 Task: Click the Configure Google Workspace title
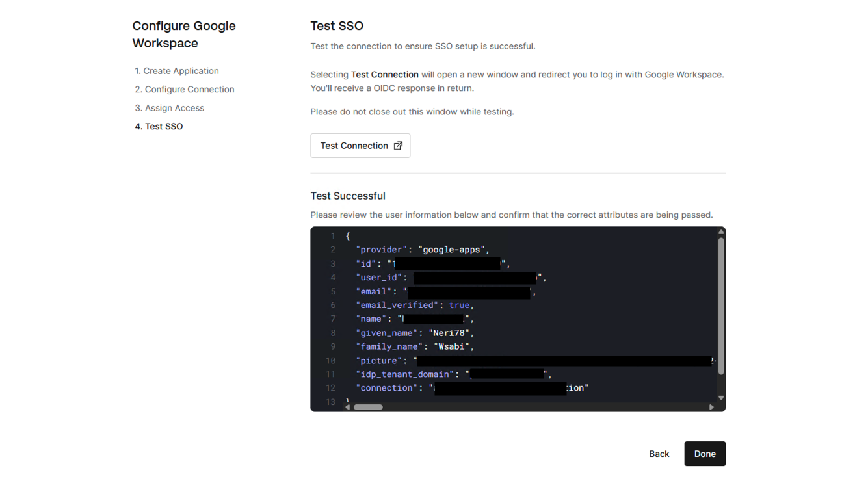(184, 34)
